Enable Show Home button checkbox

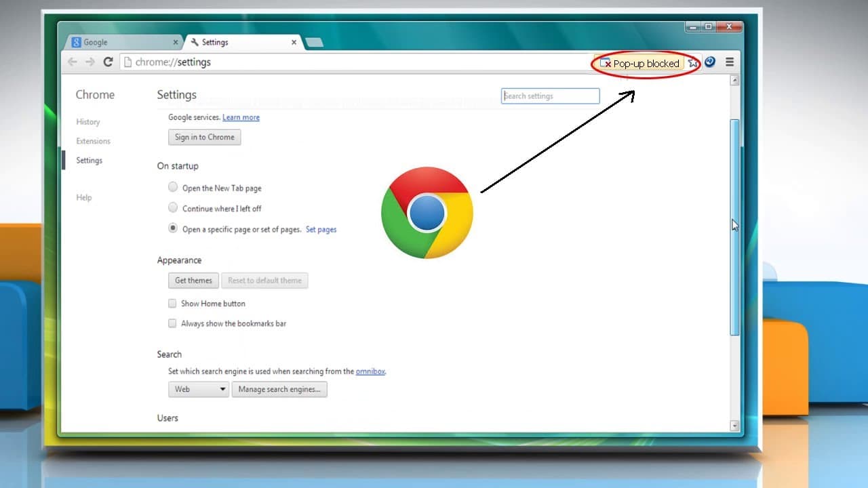click(172, 304)
